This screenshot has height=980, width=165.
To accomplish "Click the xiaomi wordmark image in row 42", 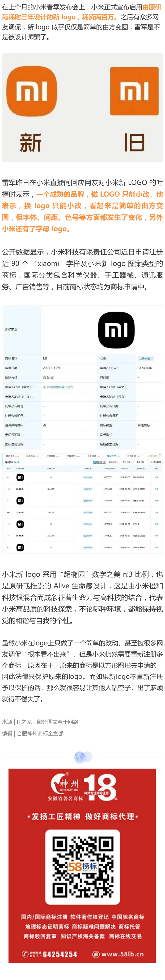I will (x=20, y=489).
